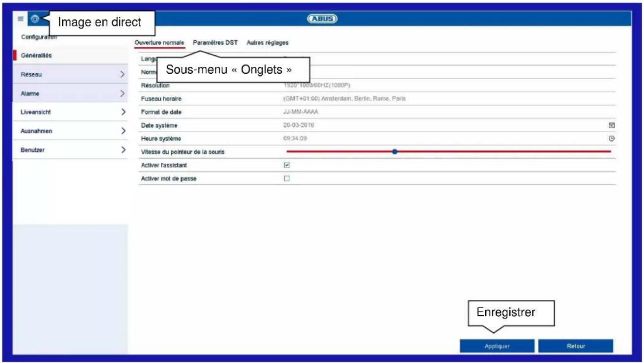The width and height of the screenshot is (644, 363).
Task: Click the ABUS logo in header
Action: pyautogui.click(x=322, y=19)
